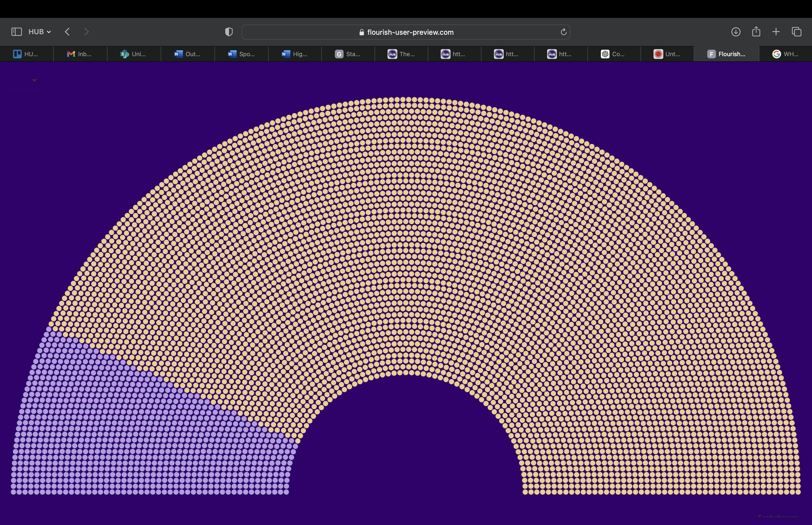Select the SharePoint Uni... tab
The height and width of the screenshot is (525, 812).
pos(134,54)
